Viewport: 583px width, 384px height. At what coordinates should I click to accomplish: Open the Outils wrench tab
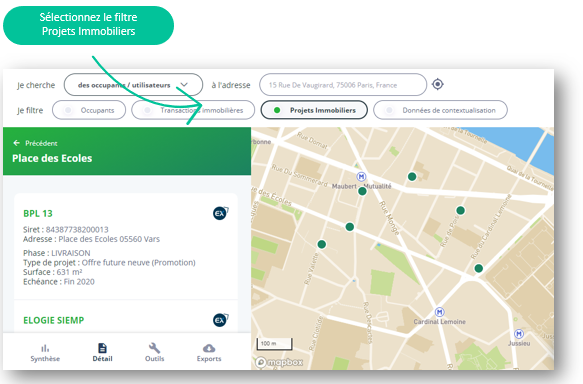154,352
